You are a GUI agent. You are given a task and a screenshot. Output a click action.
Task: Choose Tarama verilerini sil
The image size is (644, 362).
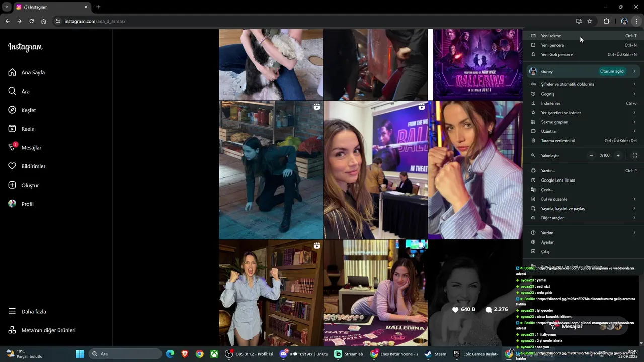pos(584,141)
